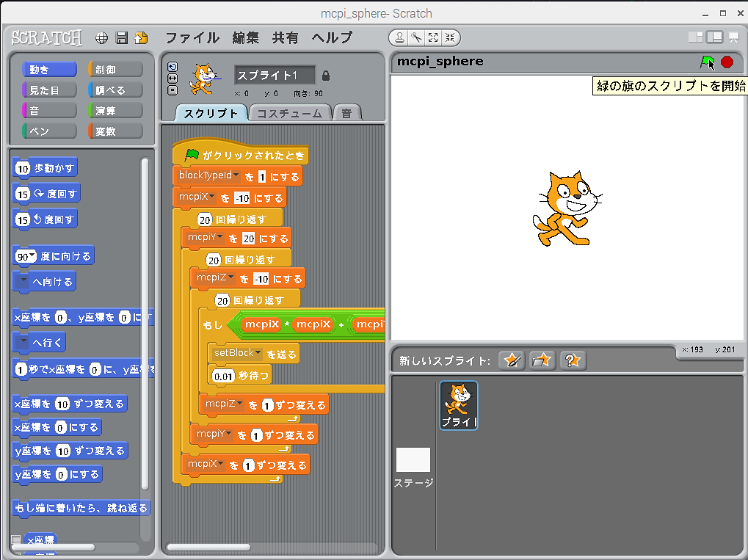
Task: Switch to full stage layout
Action: click(x=715, y=37)
